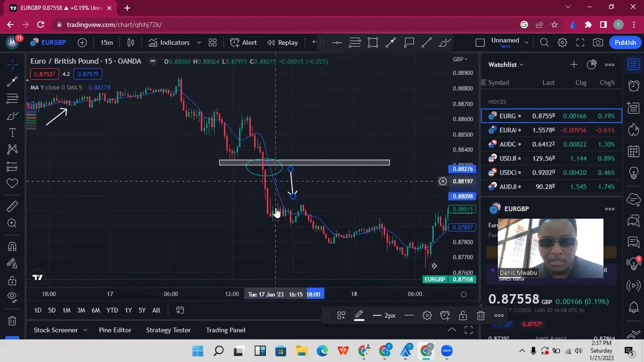644x362 pixels.
Task: Select rectangle tool in favorites toolbar
Action: [x=373, y=43]
